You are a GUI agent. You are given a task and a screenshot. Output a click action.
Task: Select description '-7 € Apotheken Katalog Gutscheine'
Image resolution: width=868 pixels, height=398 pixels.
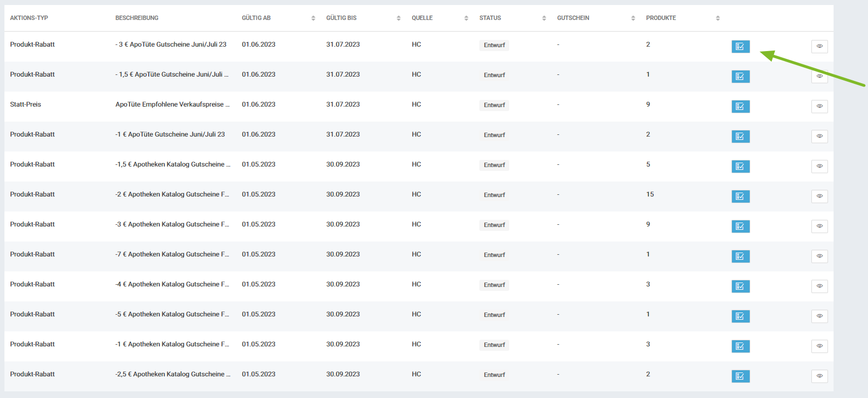[173, 254]
